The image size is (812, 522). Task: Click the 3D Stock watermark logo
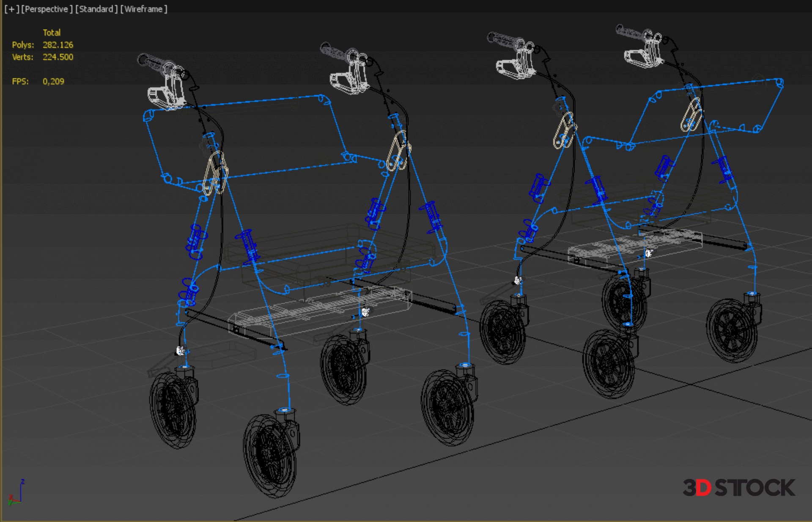click(738, 488)
